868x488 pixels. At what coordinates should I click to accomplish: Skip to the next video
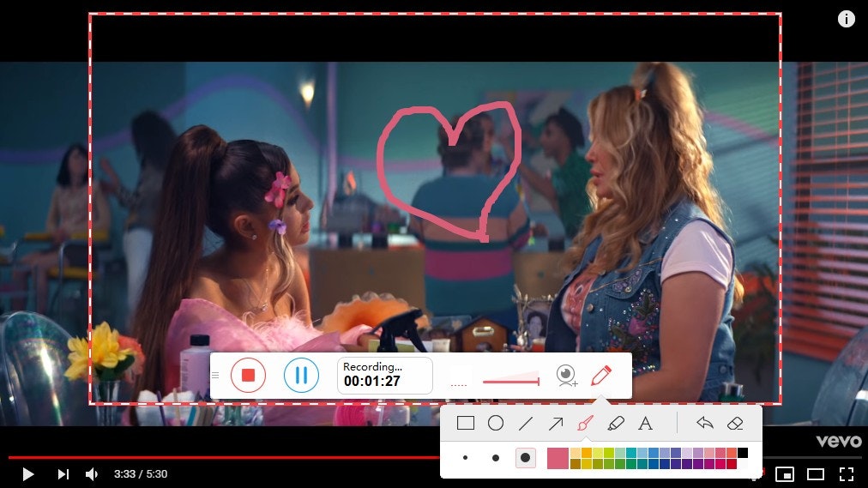(63, 474)
